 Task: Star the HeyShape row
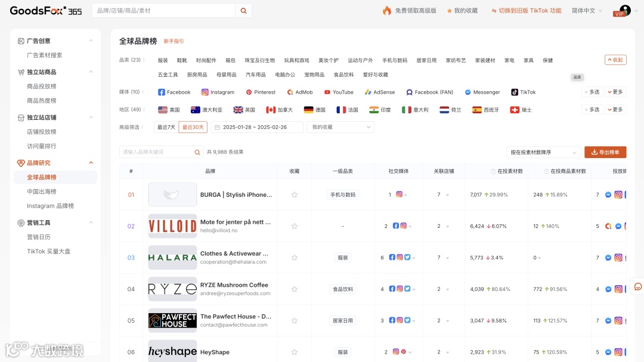coord(295,352)
